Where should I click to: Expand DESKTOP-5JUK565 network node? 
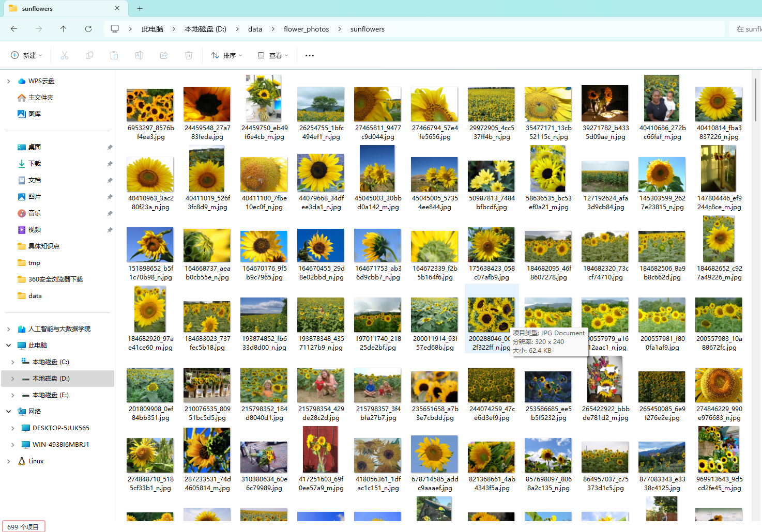coord(12,428)
